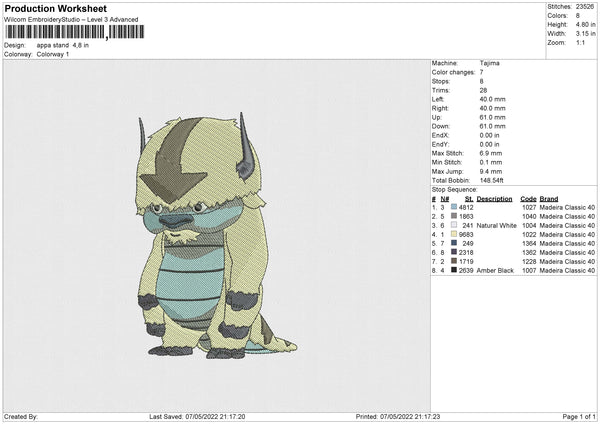Click the Brand column header
600x424 pixels.
click(549, 199)
